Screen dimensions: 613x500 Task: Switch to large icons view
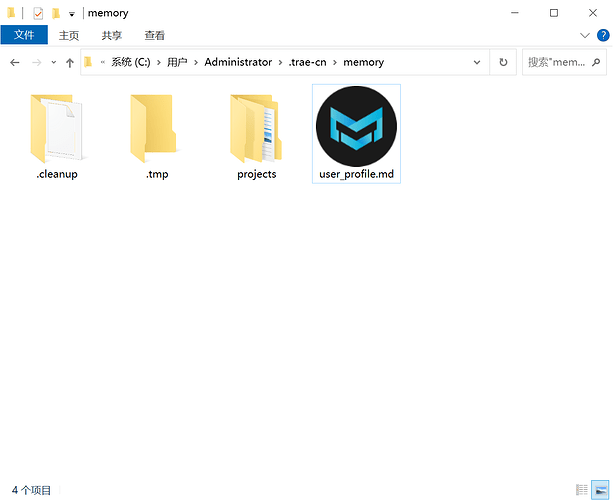(600, 489)
